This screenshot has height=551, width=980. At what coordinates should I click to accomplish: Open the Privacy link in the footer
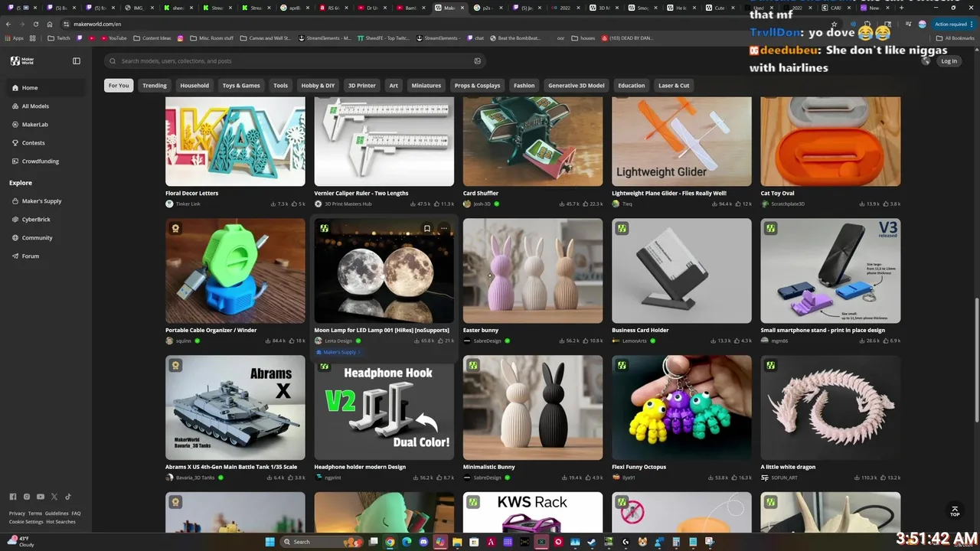pyautogui.click(x=17, y=514)
